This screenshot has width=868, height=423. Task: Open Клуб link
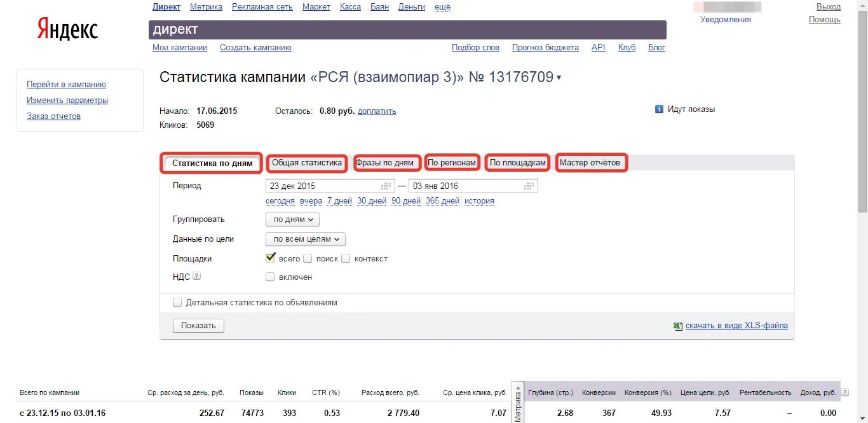627,48
